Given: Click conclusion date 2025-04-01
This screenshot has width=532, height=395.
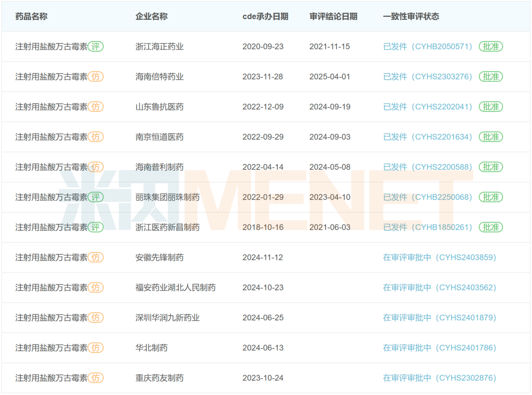Looking at the screenshot, I should (x=330, y=77).
